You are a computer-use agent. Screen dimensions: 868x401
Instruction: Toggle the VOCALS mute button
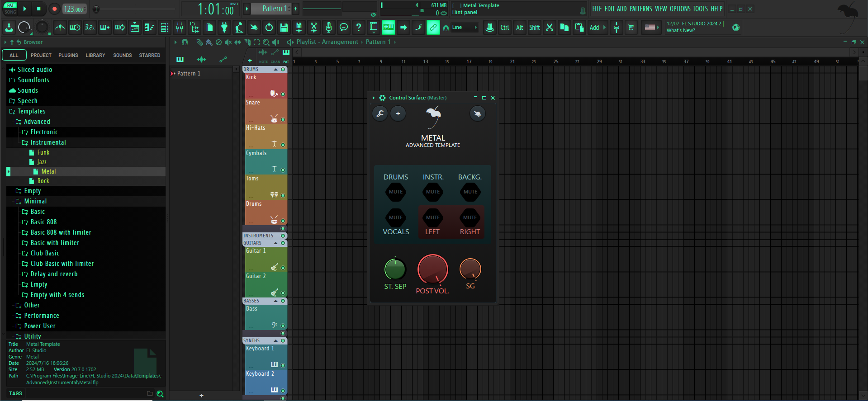pyautogui.click(x=396, y=217)
